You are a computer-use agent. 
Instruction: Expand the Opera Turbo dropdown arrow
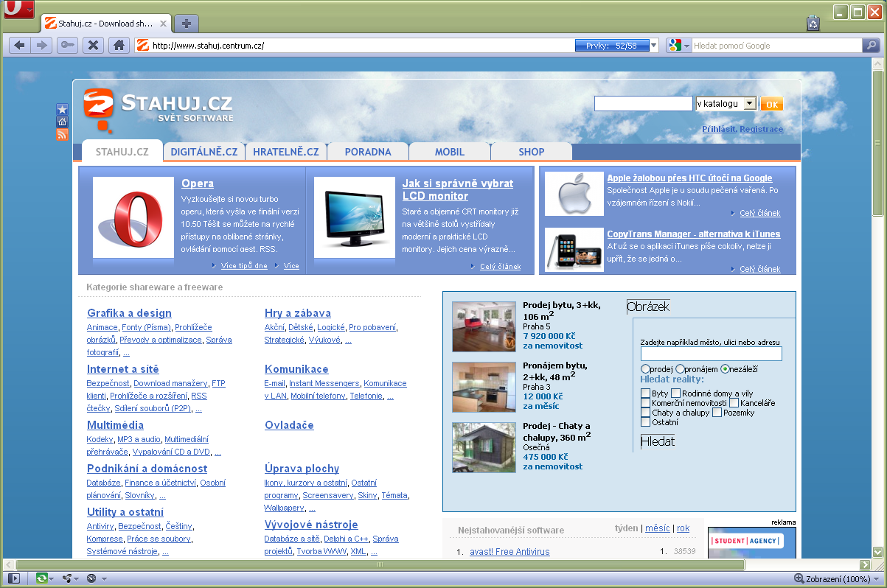click(104, 579)
